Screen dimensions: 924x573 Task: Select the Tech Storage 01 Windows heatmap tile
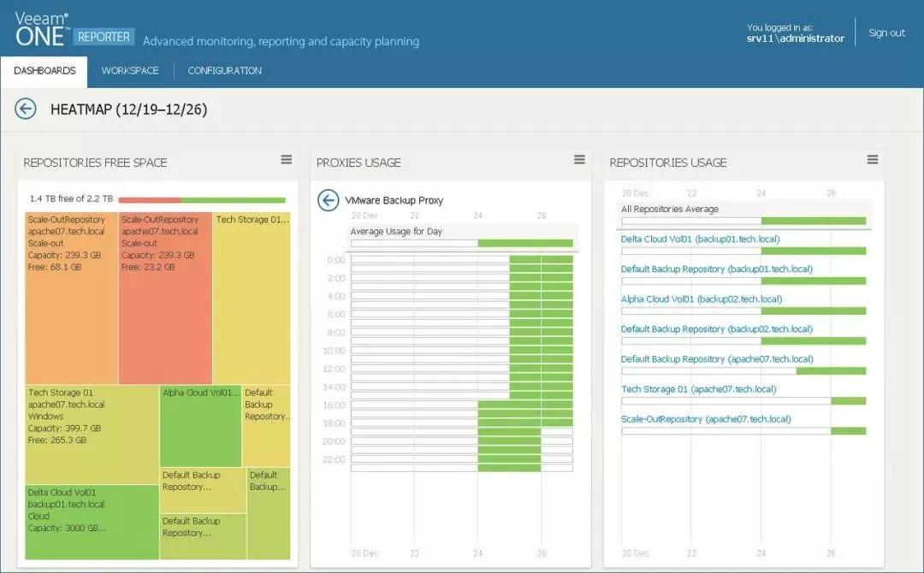(x=91, y=434)
